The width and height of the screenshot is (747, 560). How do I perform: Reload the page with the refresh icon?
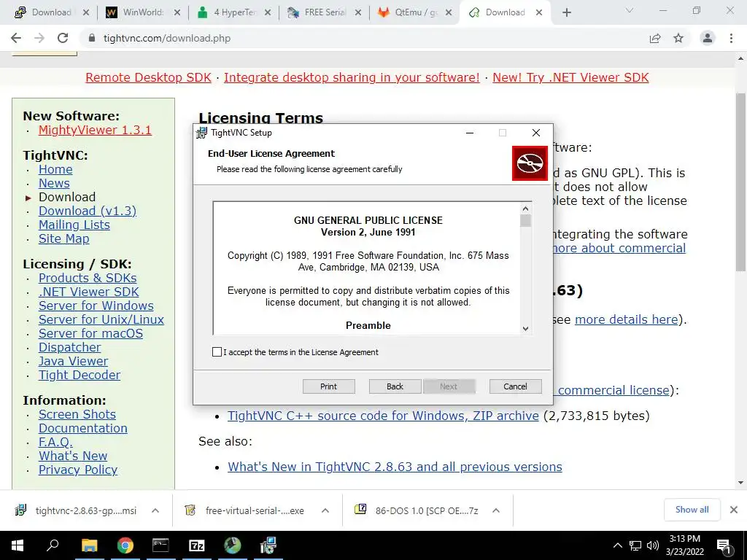tap(63, 38)
